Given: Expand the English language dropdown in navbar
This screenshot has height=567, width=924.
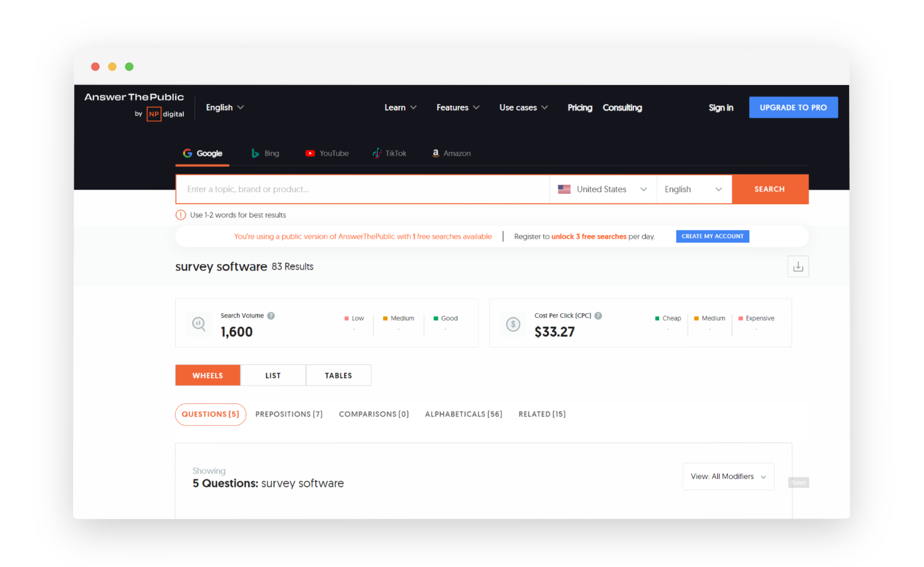Looking at the screenshot, I should (x=224, y=107).
